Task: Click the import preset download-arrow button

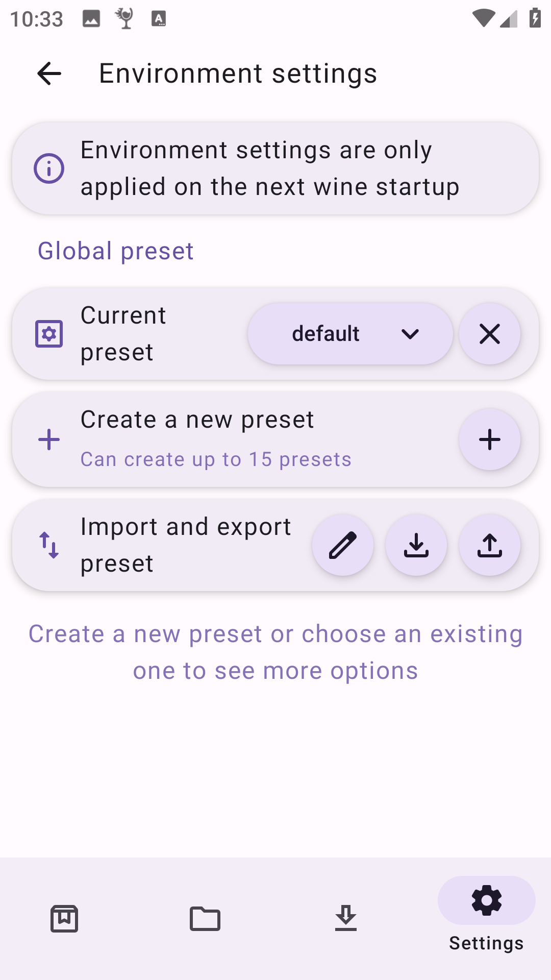Action: [x=416, y=545]
